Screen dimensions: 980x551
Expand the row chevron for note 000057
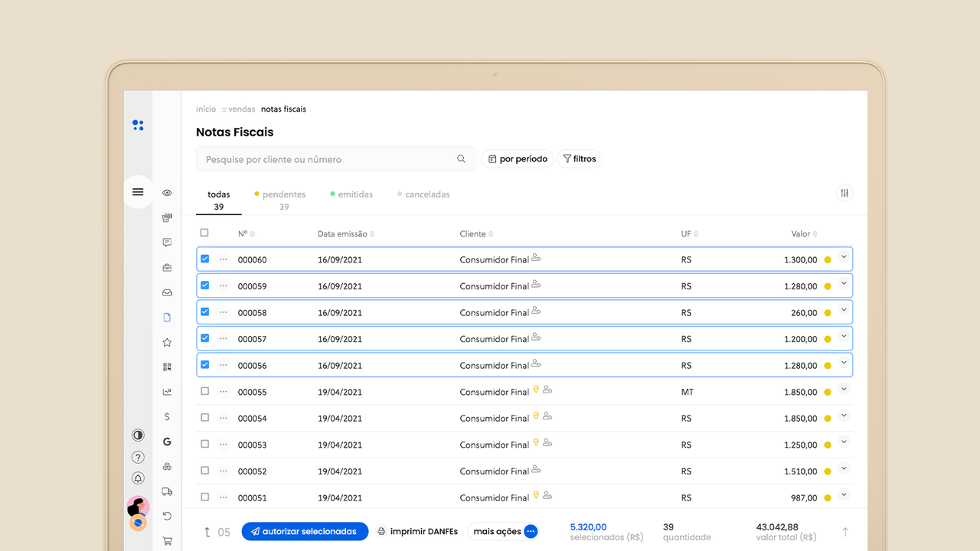tap(844, 337)
